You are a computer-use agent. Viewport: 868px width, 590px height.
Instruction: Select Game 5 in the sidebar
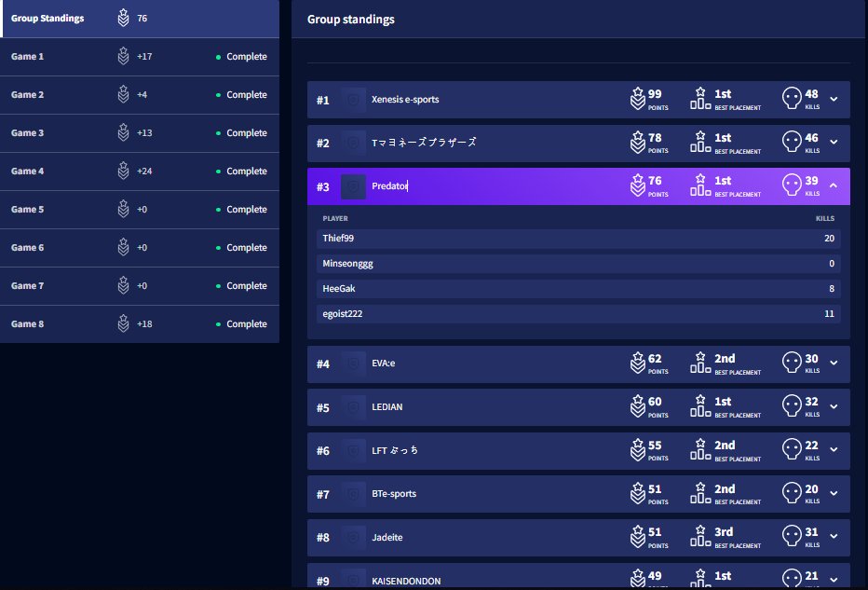[x=140, y=210]
